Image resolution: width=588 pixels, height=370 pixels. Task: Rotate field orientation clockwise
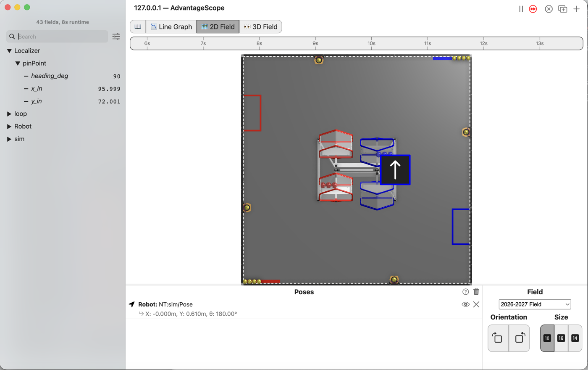(498, 338)
